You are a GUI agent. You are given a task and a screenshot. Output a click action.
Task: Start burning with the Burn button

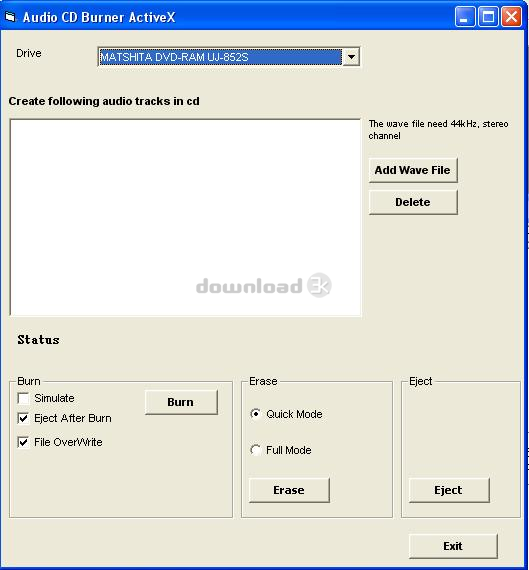[181, 402]
